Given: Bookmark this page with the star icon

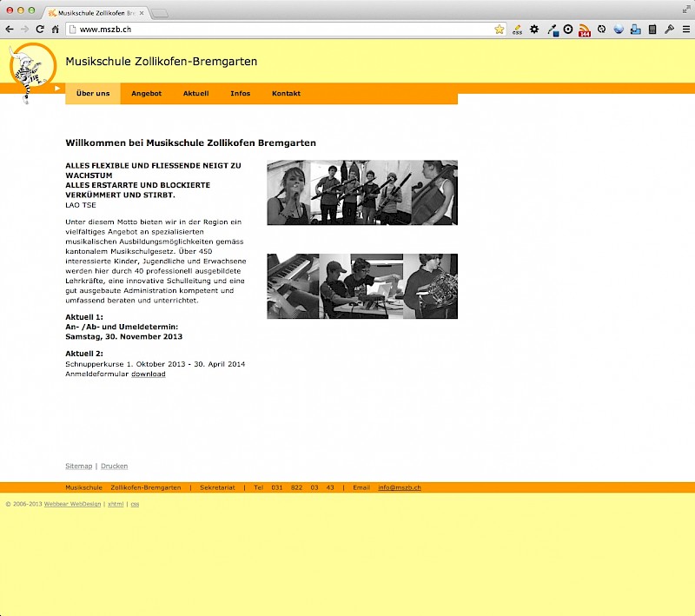Looking at the screenshot, I should point(499,29).
